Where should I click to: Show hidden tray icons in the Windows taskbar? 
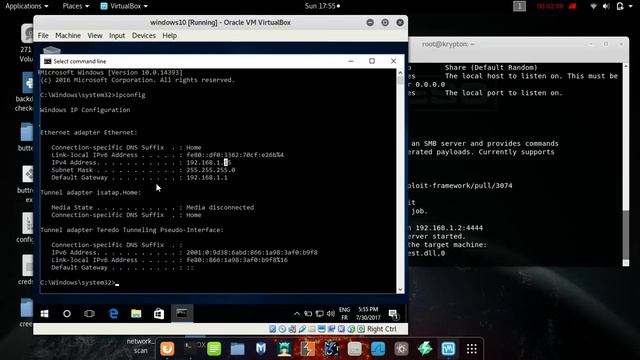point(297,313)
